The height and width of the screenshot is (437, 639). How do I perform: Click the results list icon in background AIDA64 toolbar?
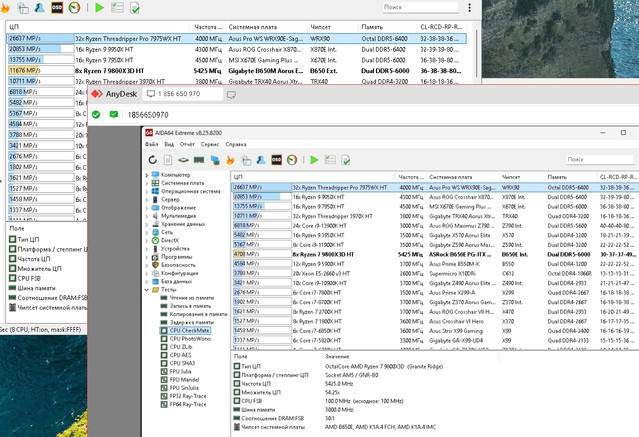coord(117,7)
